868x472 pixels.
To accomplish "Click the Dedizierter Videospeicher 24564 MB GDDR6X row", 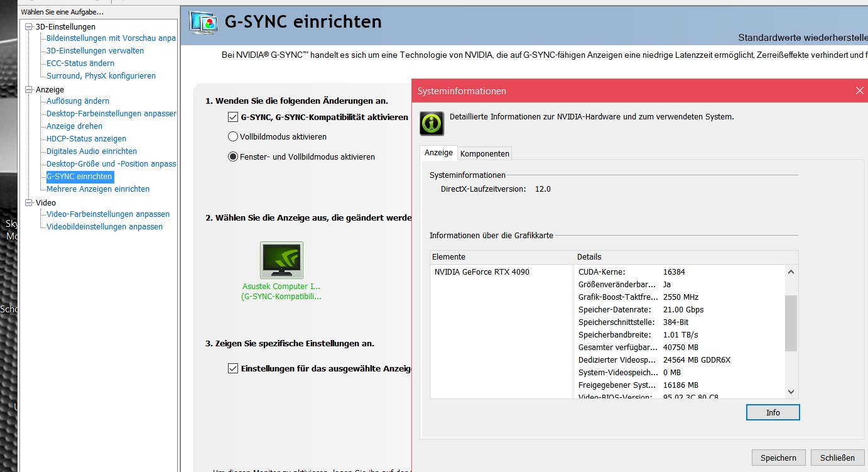I will coord(680,360).
